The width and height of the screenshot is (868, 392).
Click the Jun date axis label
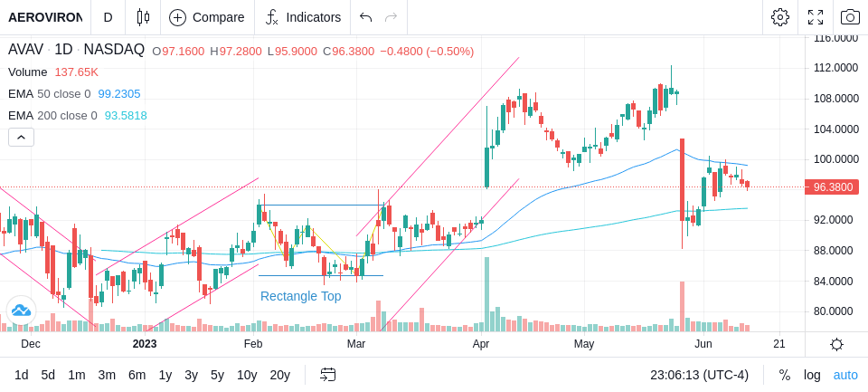[703, 344]
